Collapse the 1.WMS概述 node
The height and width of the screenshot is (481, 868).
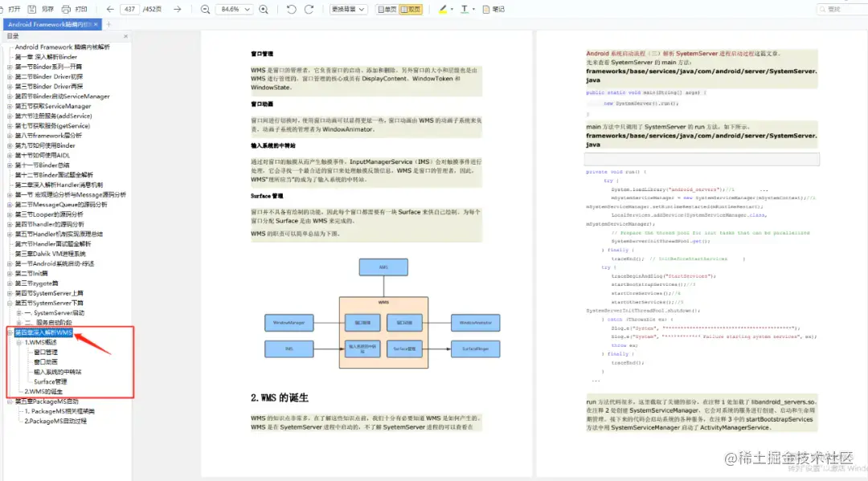[x=18, y=343]
